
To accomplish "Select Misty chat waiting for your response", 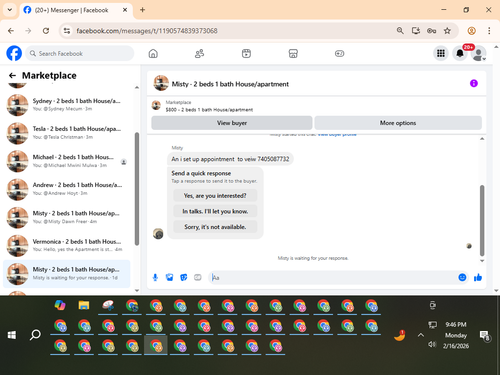I will [x=67, y=273].
